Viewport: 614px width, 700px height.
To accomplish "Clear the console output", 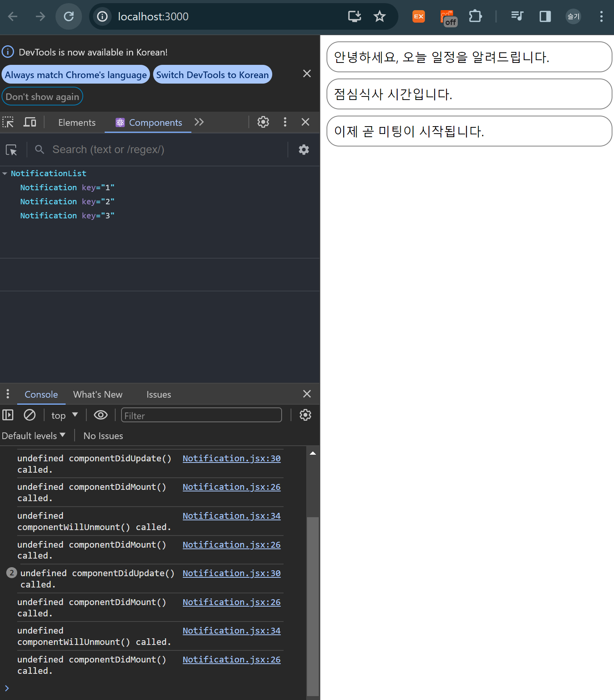I will [30, 415].
